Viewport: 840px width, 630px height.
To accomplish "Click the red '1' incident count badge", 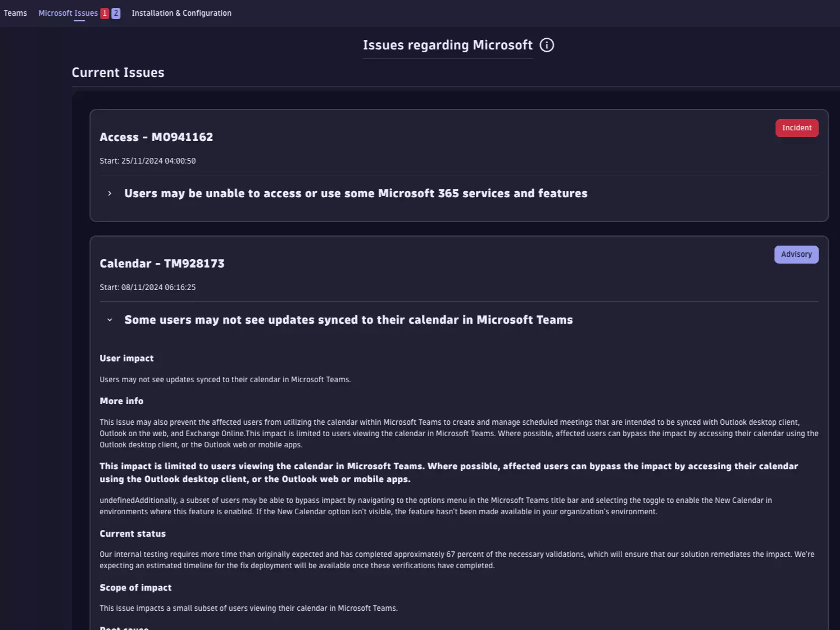I will pyautogui.click(x=104, y=12).
